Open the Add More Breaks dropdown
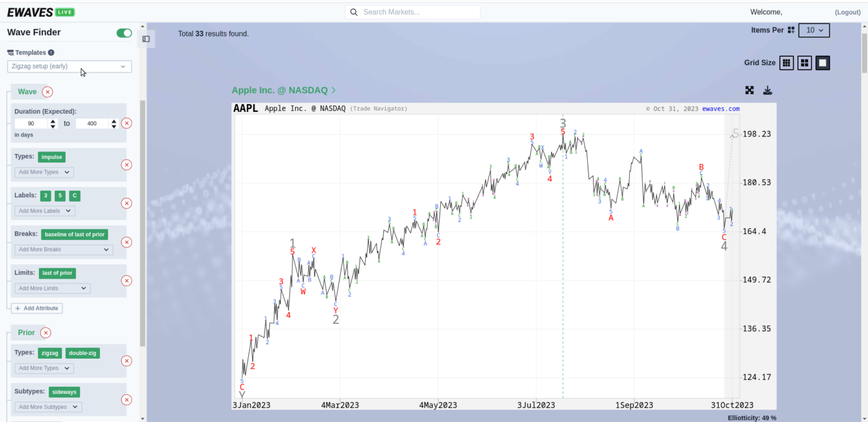The width and height of the screenshot is (868, 422). (x=64, y=249)
